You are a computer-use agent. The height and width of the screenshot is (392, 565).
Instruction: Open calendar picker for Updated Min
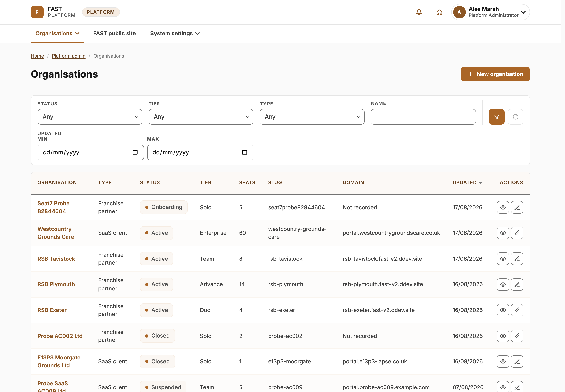[135, 152]
